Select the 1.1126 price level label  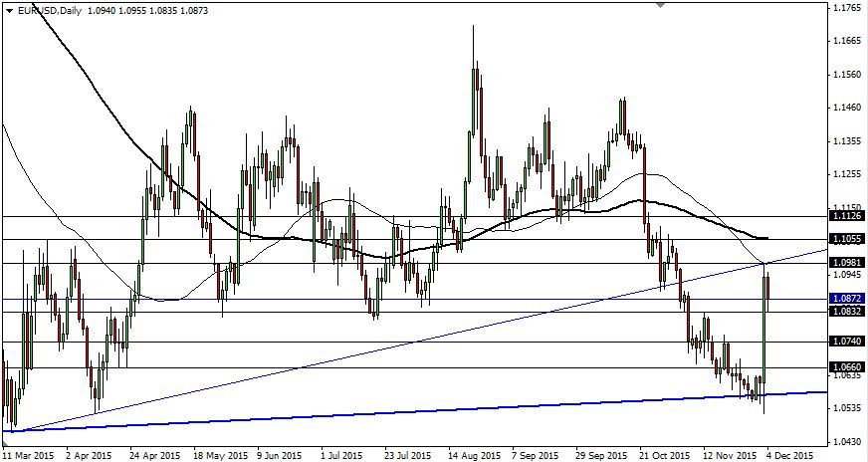click(846, 216)
